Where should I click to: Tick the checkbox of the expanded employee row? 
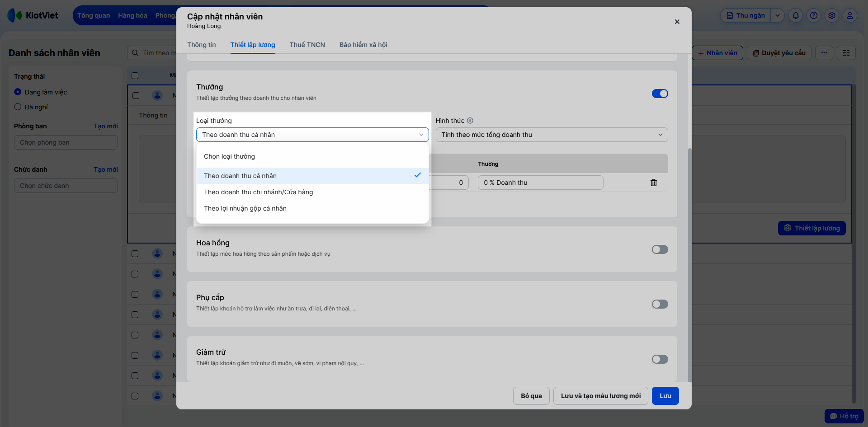[136, 95]
